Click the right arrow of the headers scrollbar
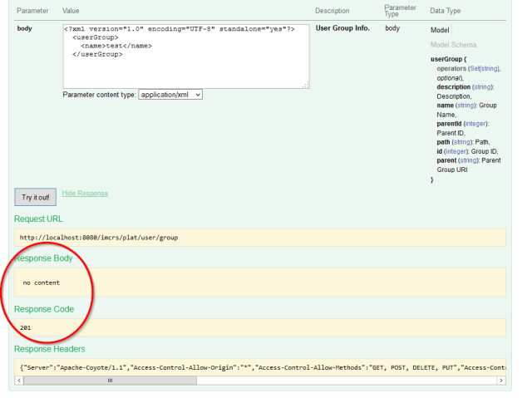This screenshot has height=398, width=532. click(x=501, y=380)
